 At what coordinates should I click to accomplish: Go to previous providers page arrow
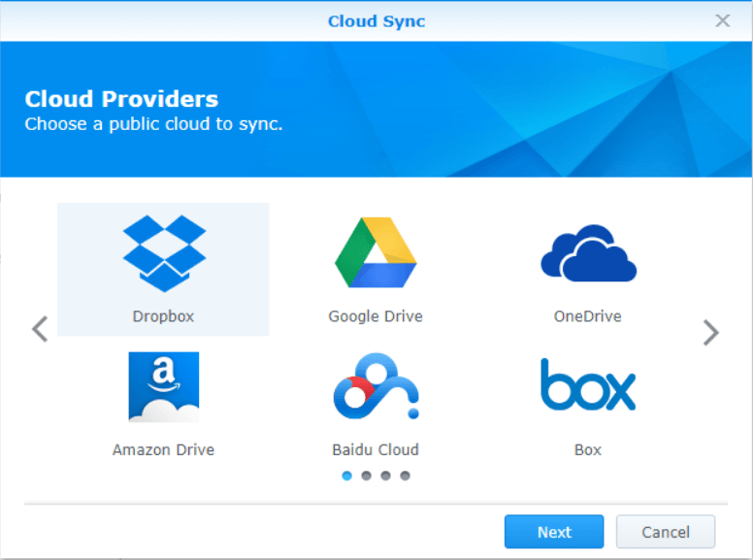pyautogui.click(x=40, y=329)
